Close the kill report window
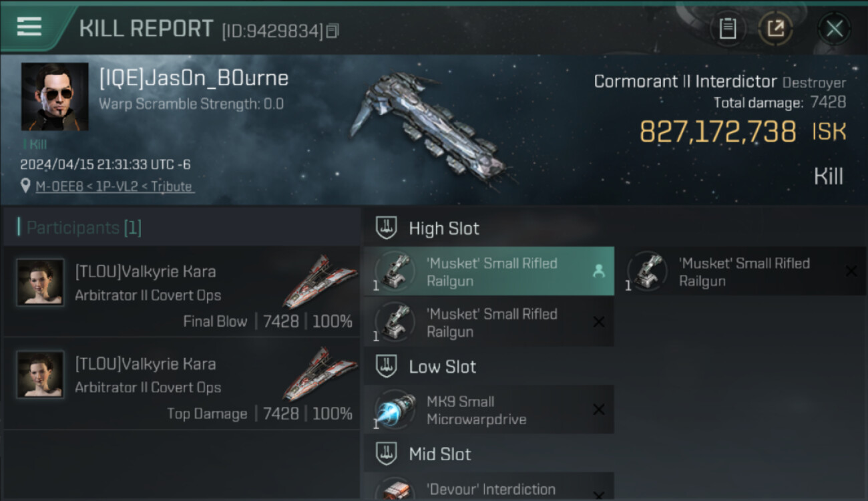The height and width of the screenshot is (501, 868). coord(834,29)
